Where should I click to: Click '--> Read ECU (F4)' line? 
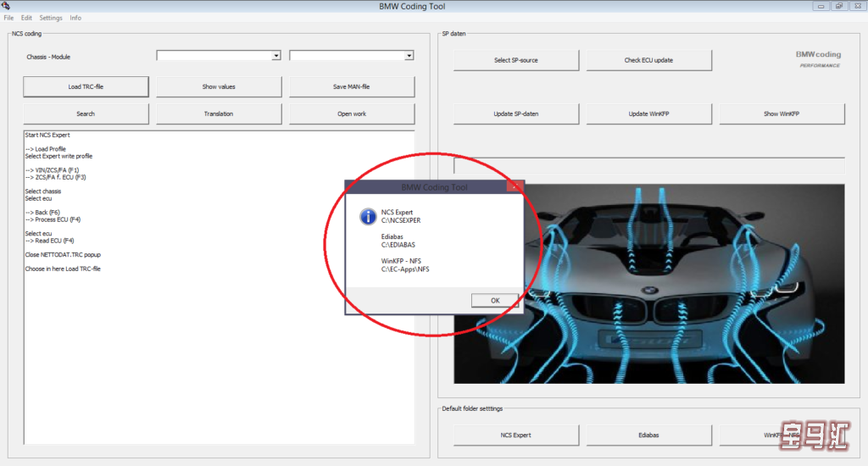click(49, 241)
